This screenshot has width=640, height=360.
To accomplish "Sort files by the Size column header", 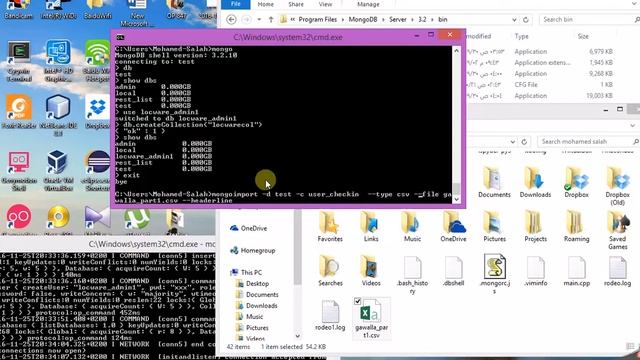I will coord(583,36).
